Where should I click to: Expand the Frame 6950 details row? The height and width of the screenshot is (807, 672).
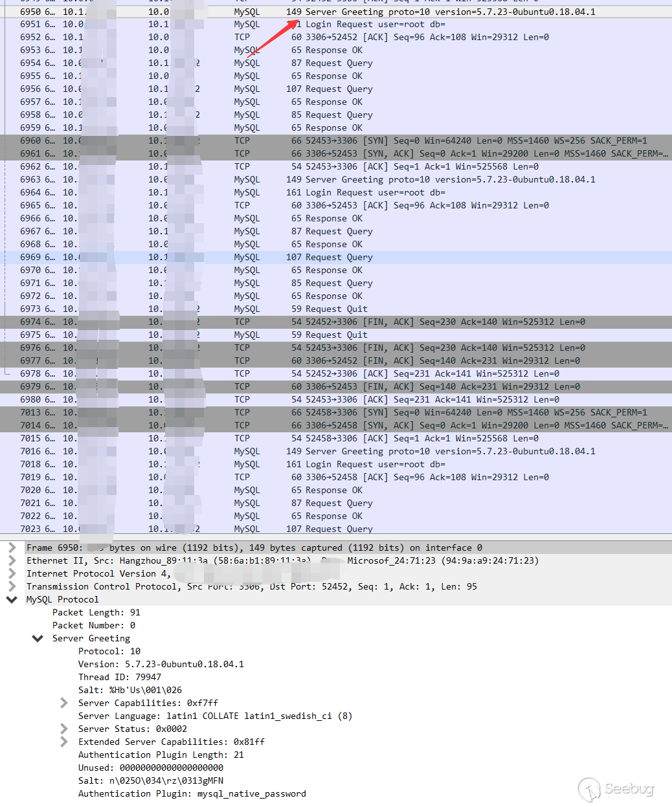[12, 547]
